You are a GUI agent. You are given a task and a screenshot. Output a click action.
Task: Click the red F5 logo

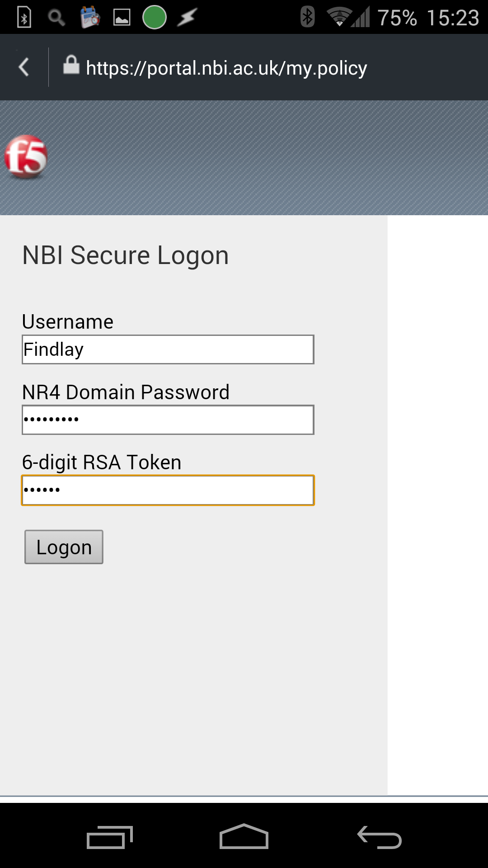(x=26, y=157)
